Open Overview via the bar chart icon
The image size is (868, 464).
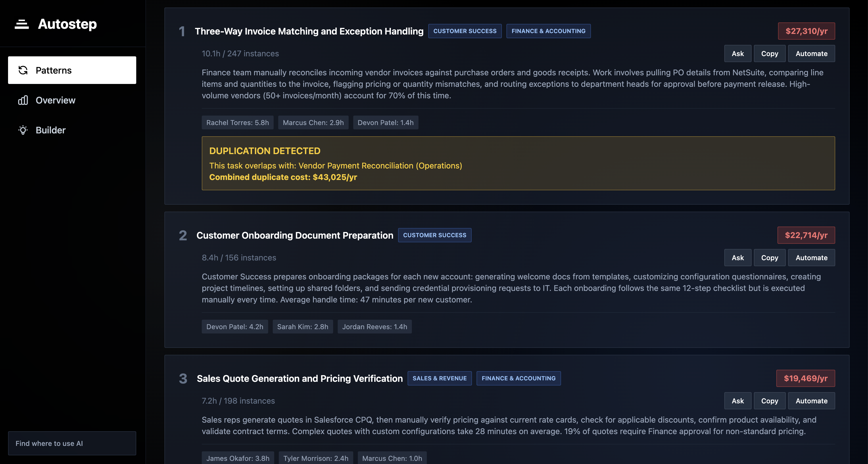tap(23, 100)
